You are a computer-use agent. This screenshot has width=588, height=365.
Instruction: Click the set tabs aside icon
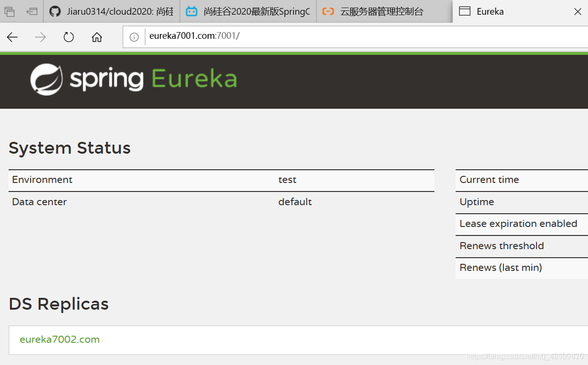click(32, 11)
